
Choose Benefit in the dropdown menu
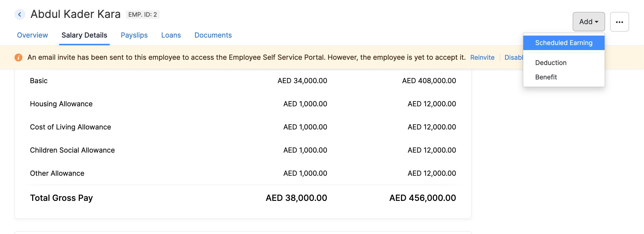click(546, 77)
